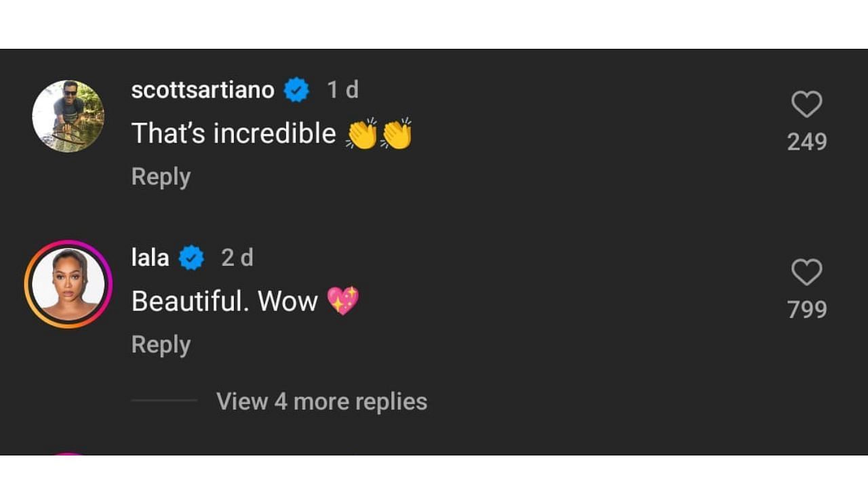Select the "Beautiful. Wow" comment text
Viewport: 868px width, 488px height.
pyautogui.click(x=224, y=301)
